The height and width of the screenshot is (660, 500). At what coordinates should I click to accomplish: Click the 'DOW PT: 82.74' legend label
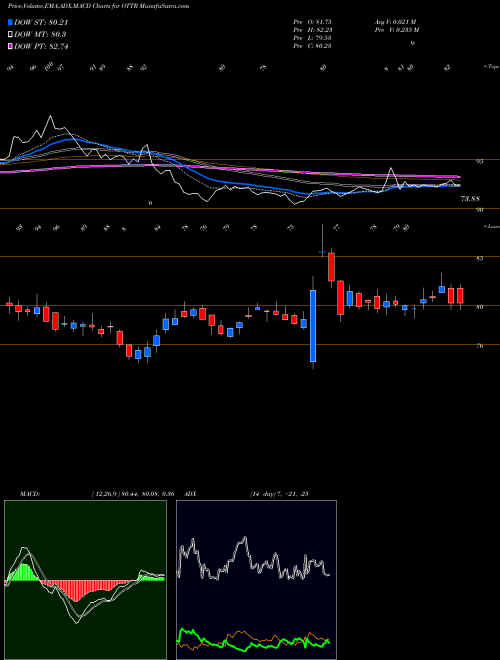(41, 46)
